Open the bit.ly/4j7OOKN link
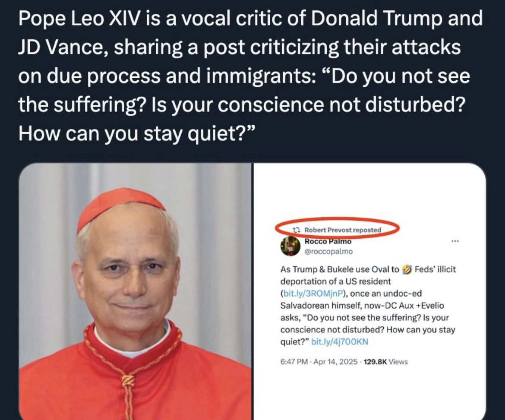505x420 pixels. pos(340,342)
